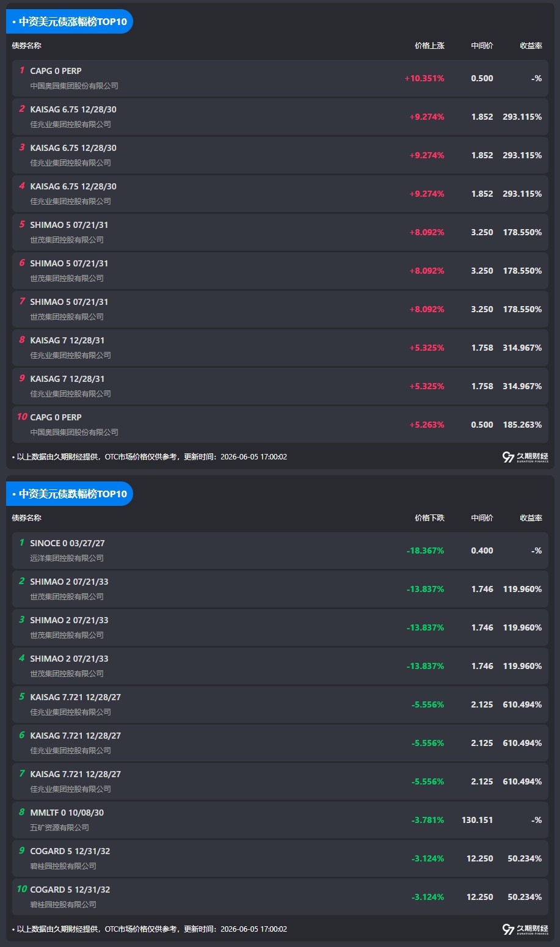Click red rank number 1 in 涨幅榜

pyautogui.click(x=22, y=70)
